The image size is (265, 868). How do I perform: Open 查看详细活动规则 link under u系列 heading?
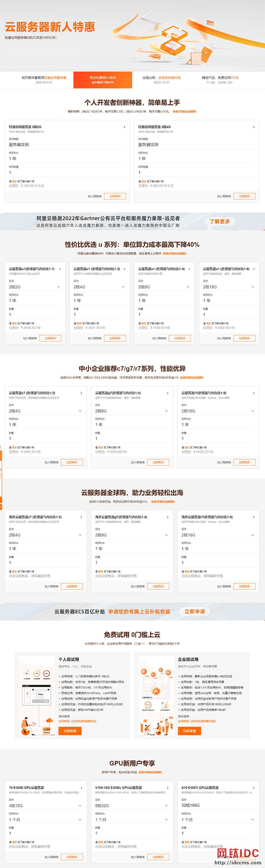tap(175, 253)
